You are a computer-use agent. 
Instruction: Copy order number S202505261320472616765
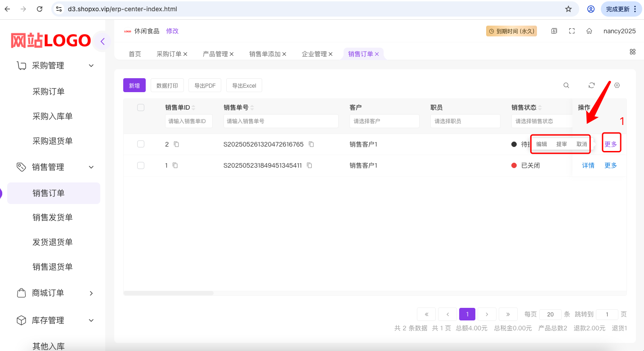[311, 144]
